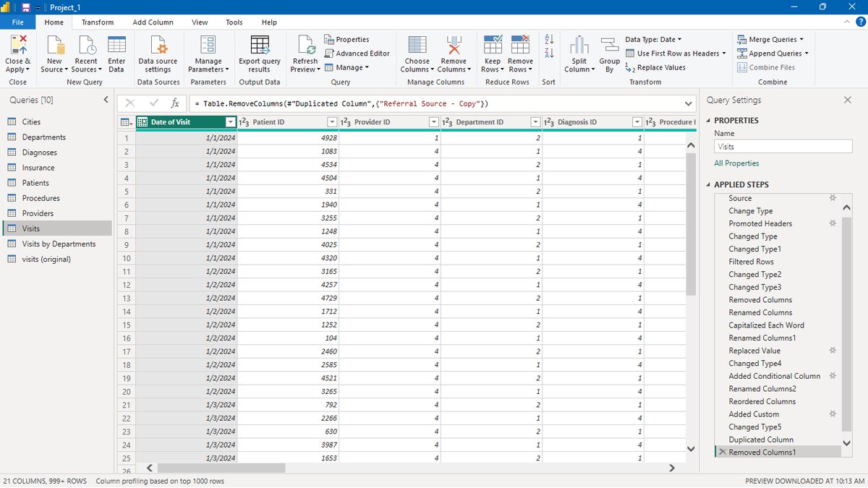Viewport: 868px width, 488px height.
Task: Switch to the Add Column tab
Action: [153, 22]
